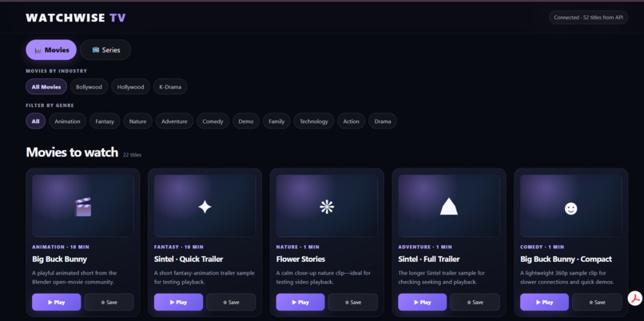Click the Flower Stories title text

(x=300, y=259)
